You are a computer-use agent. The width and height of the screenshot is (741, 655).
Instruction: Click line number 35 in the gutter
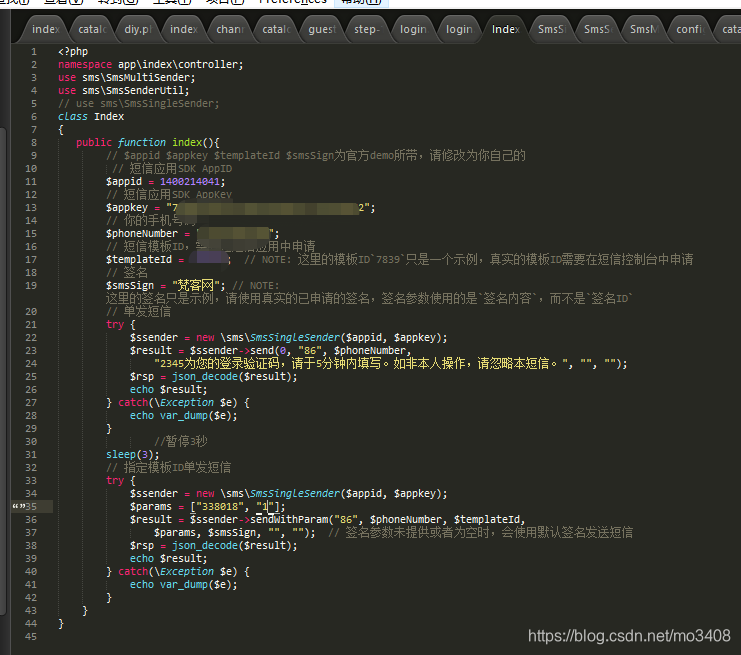[x=31, y=507]
